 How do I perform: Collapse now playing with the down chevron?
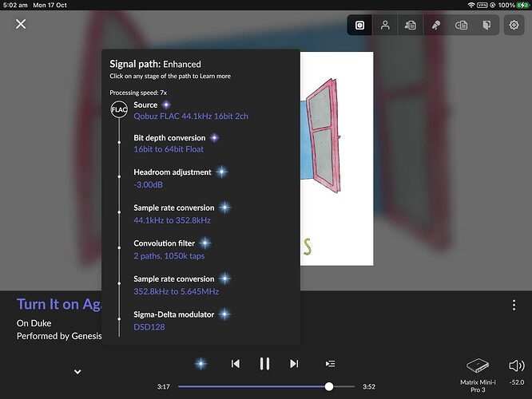(77, 372)
